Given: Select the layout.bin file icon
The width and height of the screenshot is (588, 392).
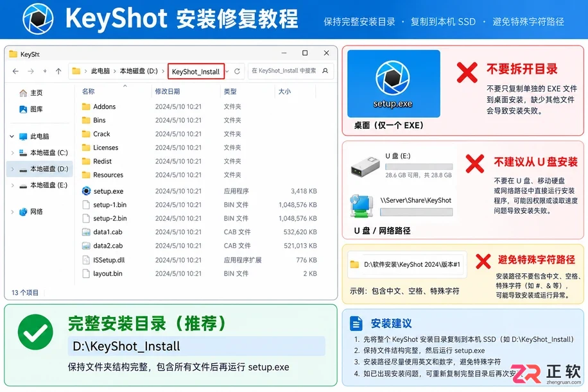Looking at the screenshot, I should point(86,273).
